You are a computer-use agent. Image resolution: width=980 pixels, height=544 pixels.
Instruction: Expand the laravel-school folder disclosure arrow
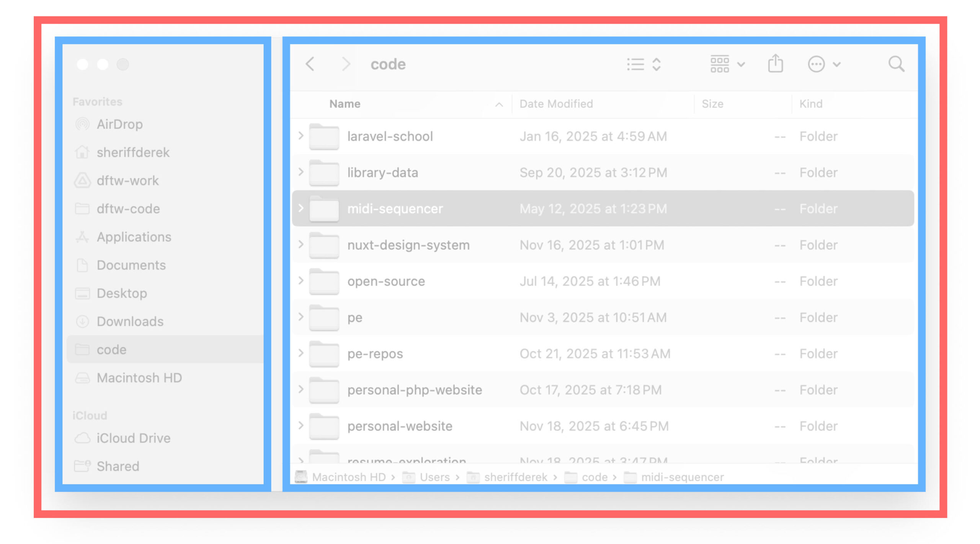(x=301, y=136)
